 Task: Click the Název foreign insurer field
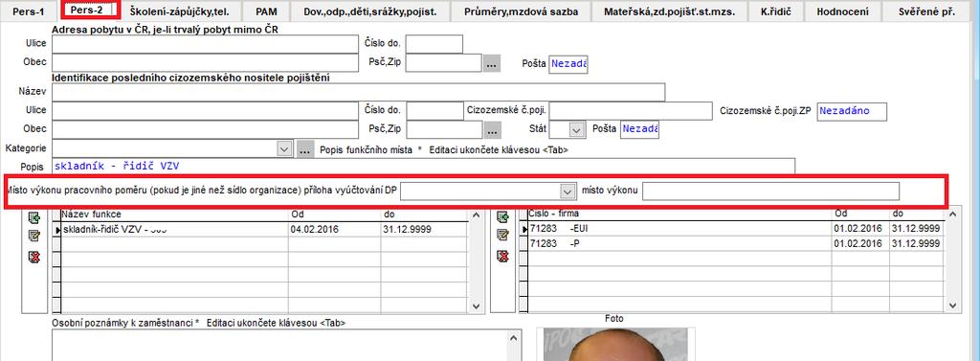coord(358,92)
